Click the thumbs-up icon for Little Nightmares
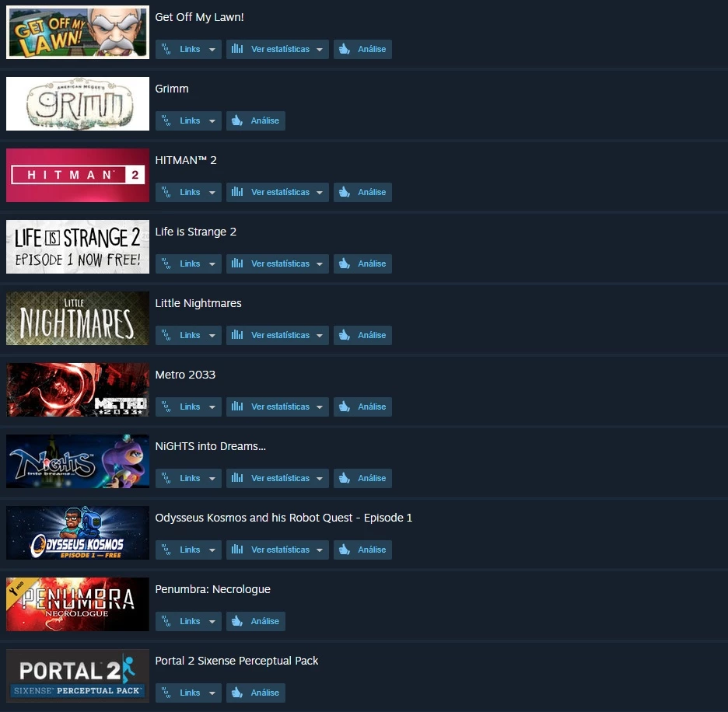The image size is (728, 712). point(344,335)
